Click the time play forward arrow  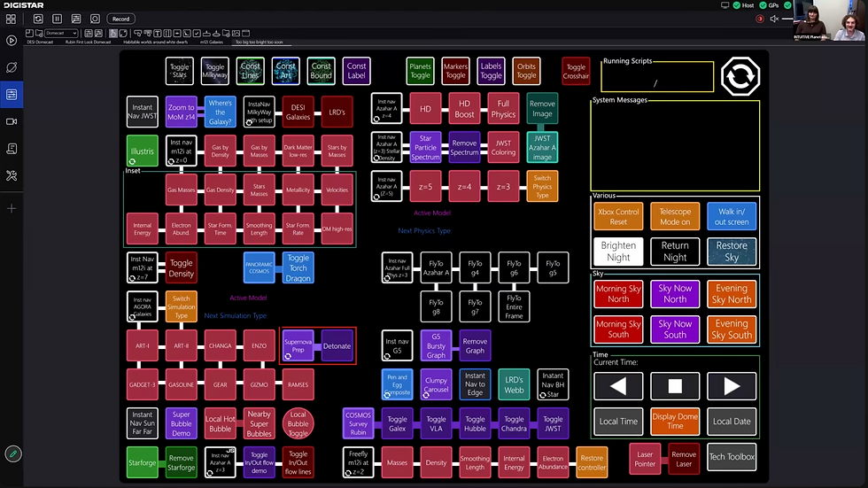732,386
